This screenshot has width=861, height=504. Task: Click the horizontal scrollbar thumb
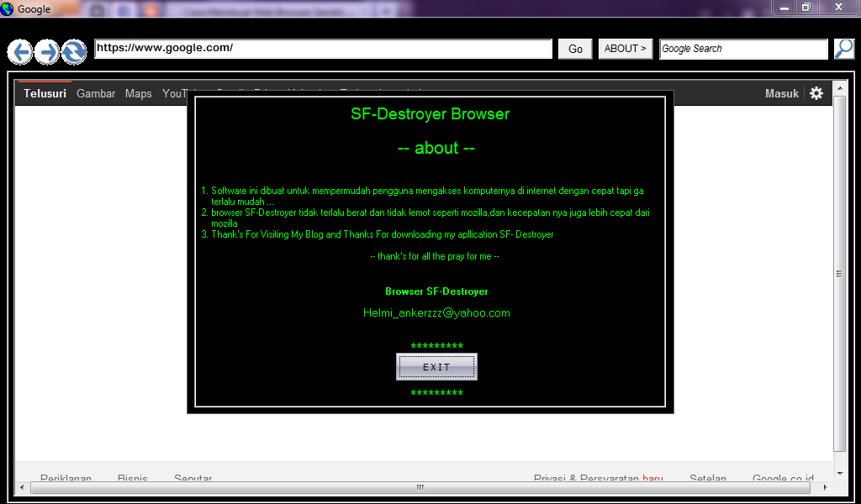(x=420, y=487)
